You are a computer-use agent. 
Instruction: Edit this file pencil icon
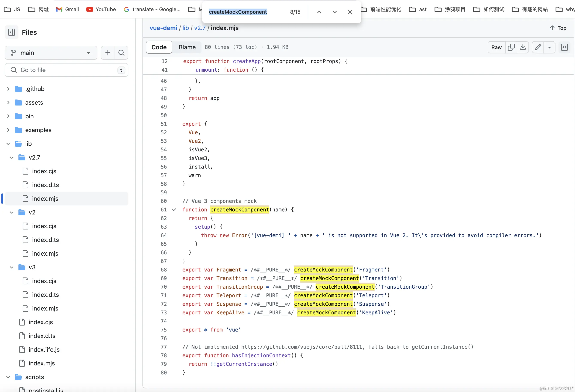coord(538,47)
